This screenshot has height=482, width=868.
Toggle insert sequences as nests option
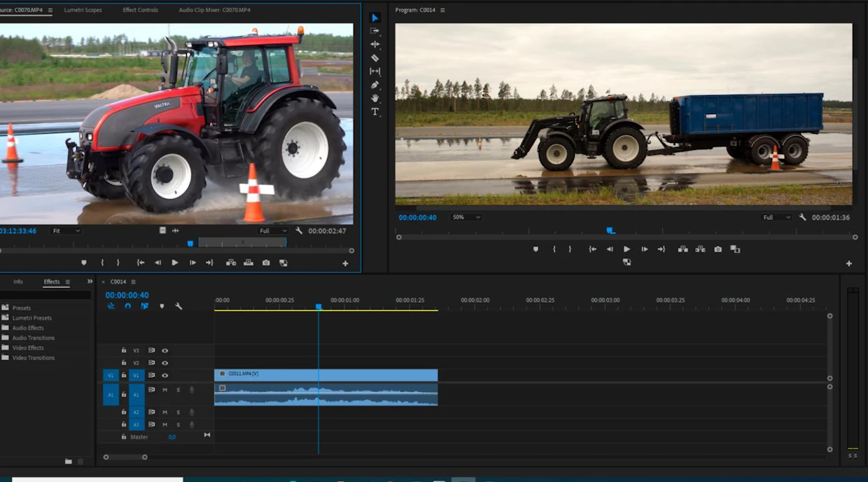tap(111, 306)
